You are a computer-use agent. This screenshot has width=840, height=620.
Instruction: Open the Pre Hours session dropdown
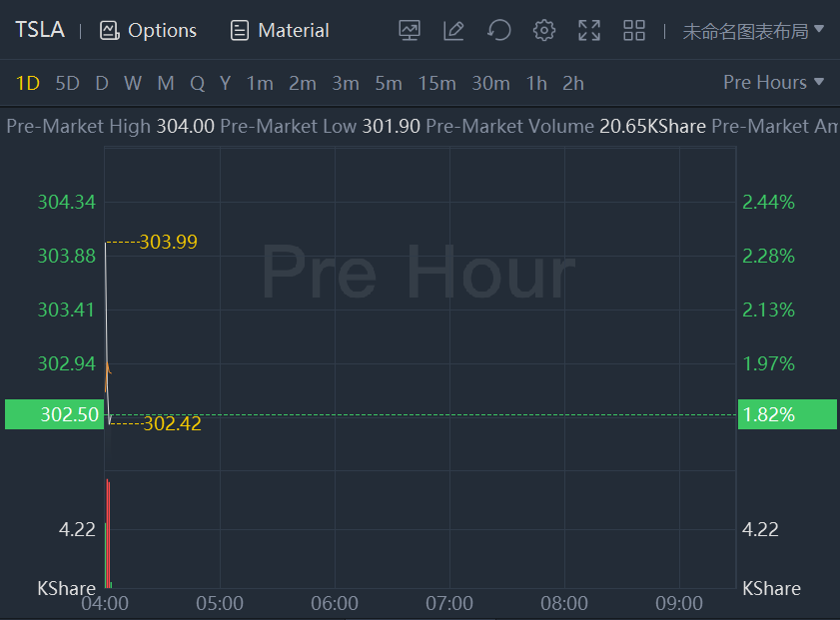click(x=774, y=82)
